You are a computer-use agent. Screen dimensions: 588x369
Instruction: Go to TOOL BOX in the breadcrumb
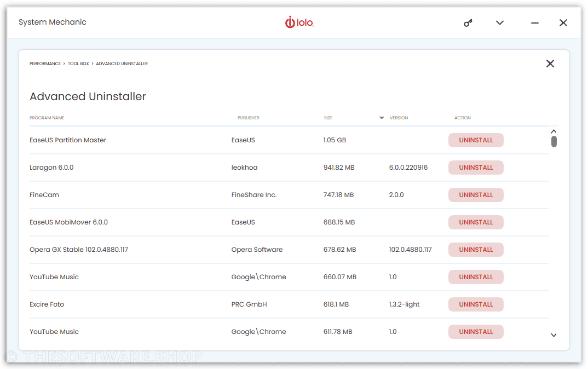click(x=78, y=64)
